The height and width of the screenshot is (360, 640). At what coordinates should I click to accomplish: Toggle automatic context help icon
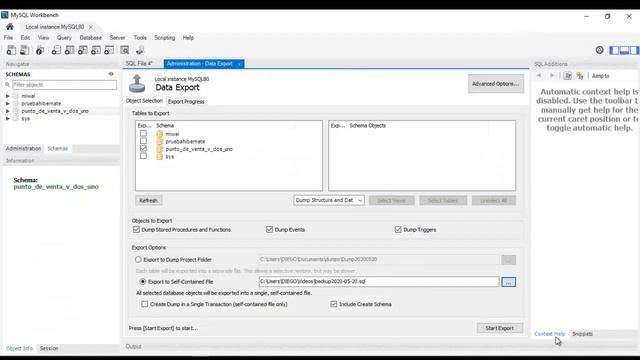pos(580,76)
